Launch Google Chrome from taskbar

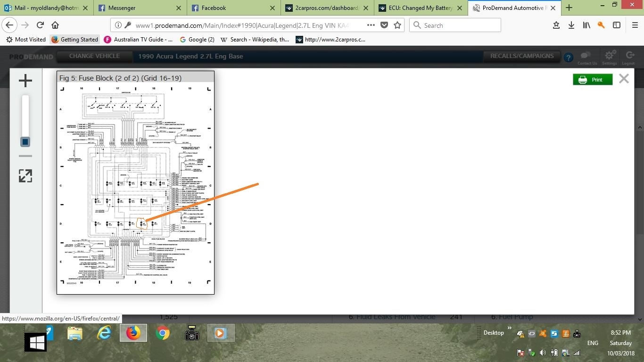(163, 334)
